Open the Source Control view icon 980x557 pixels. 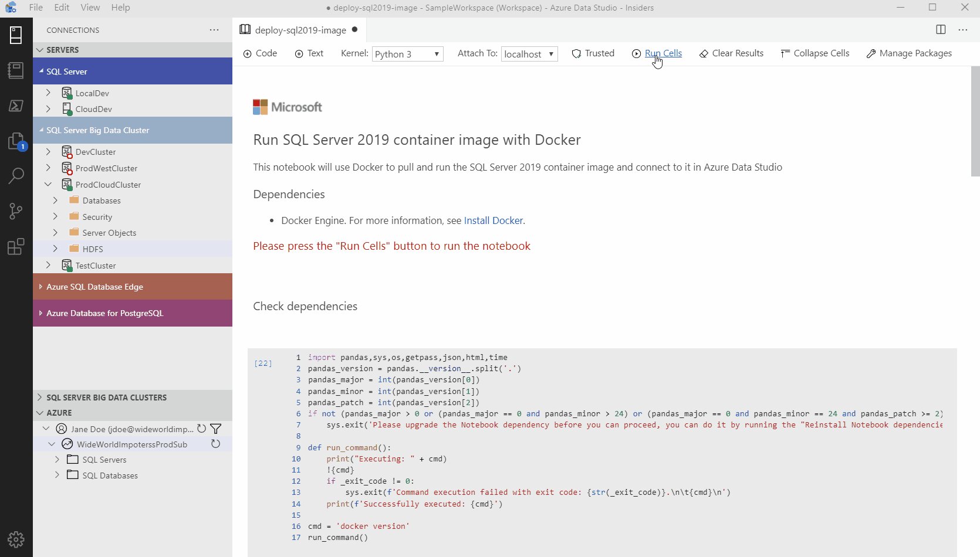[16, 211]
